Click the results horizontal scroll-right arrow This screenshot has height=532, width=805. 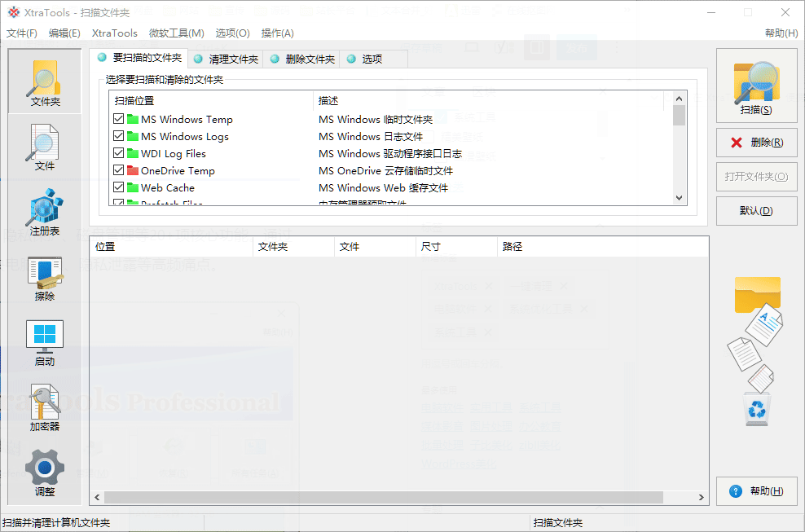(701, 497)
